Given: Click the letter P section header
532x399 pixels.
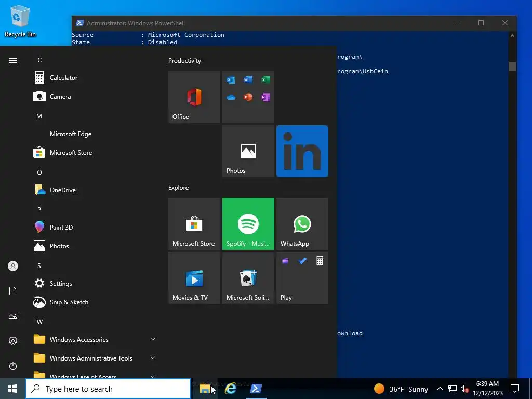Looking at the screenshot, I should coord(39,210).
